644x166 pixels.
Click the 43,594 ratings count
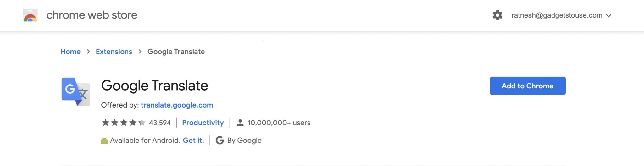click(x=160, y=123)
